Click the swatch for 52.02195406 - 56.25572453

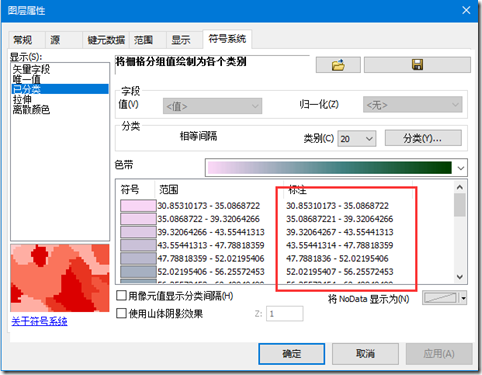pos(138,272)
